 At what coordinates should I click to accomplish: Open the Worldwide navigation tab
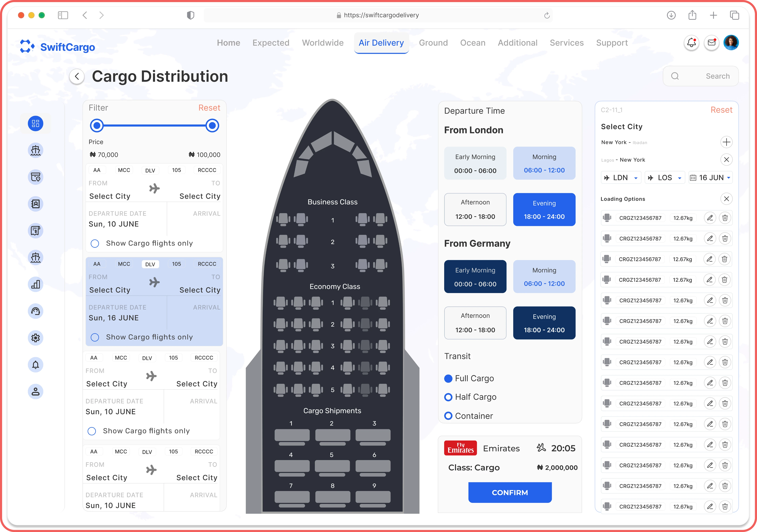pos(323,43)
